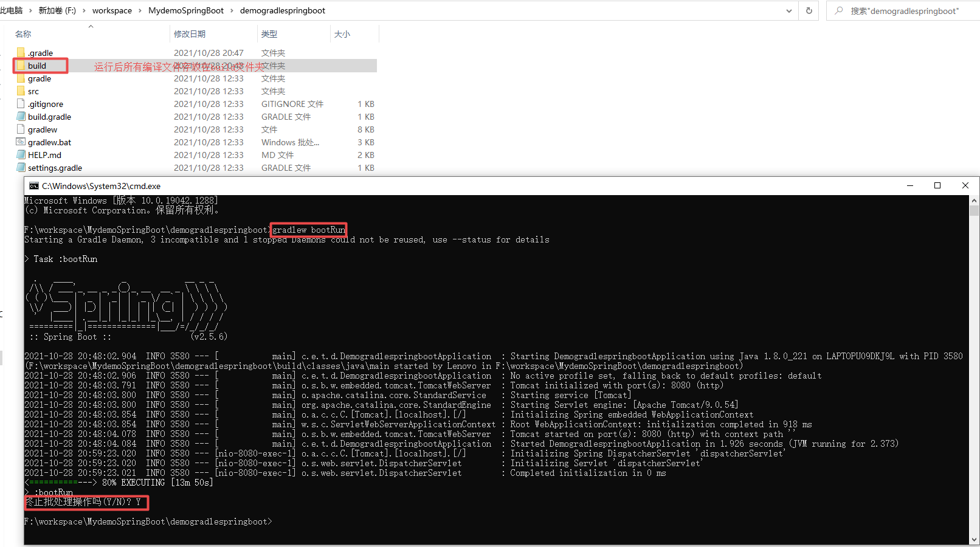This screenshot has height=547, width=980.
Task: Open the build folder
Action: click(x=38, y=66)
